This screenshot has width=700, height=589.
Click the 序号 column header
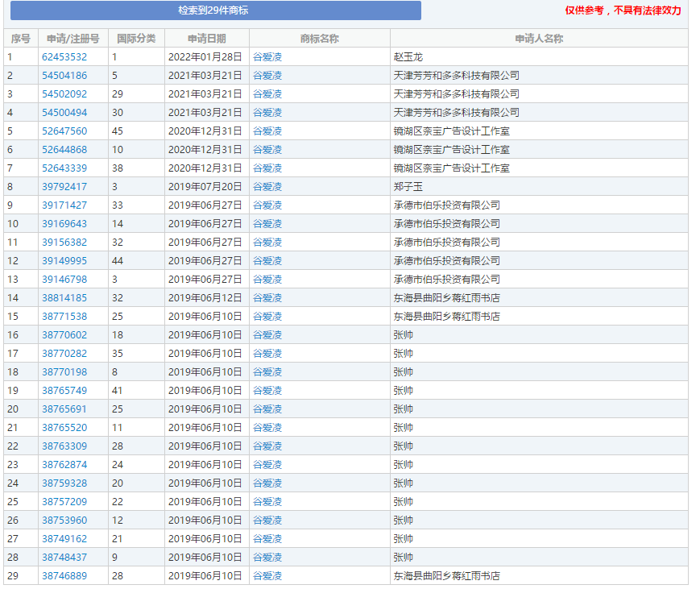[x=21, y=39]
